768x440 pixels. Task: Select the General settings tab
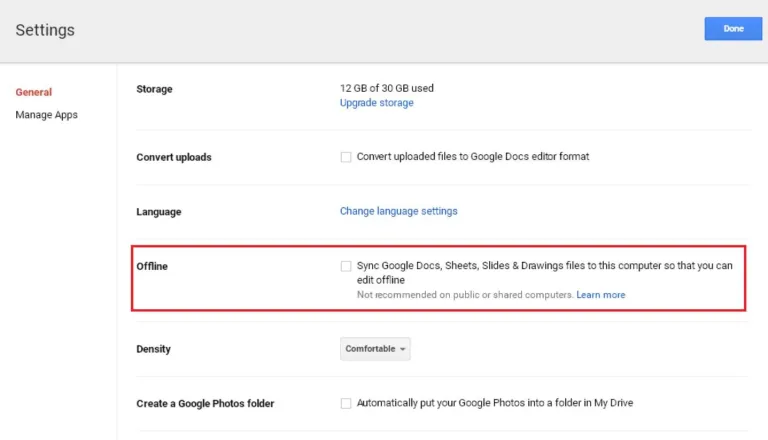tap(33, 92)
